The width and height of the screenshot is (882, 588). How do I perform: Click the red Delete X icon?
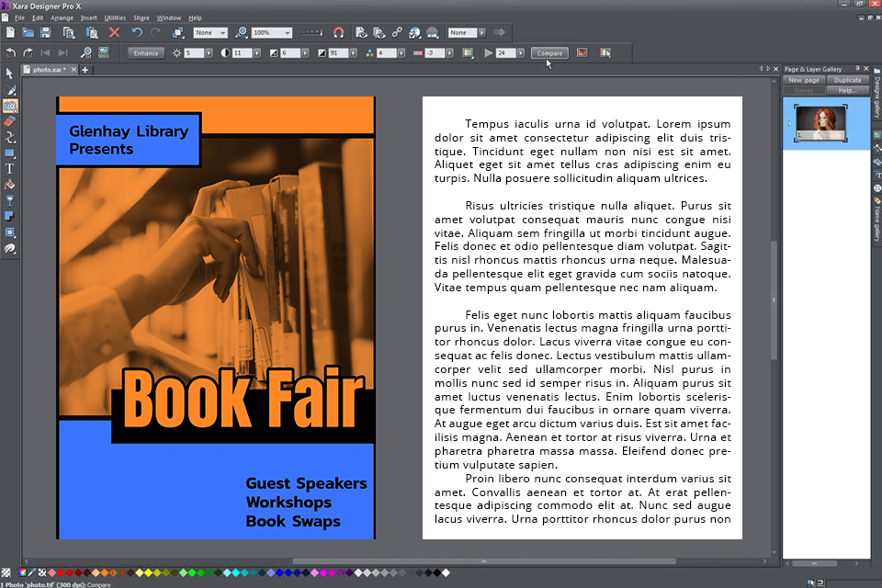[x=114, y=32]
